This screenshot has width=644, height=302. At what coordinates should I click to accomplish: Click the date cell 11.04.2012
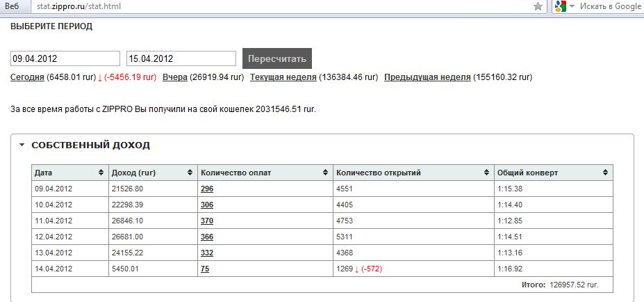click(x=53, y=221)
